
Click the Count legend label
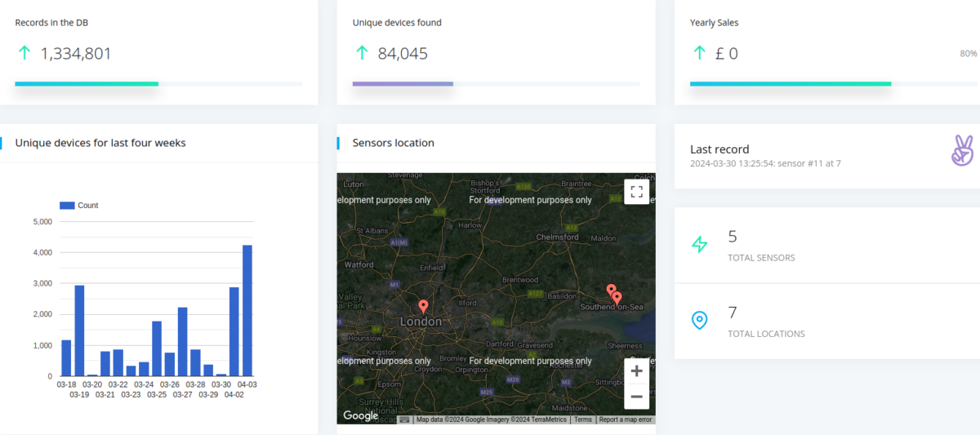point(88,206)
